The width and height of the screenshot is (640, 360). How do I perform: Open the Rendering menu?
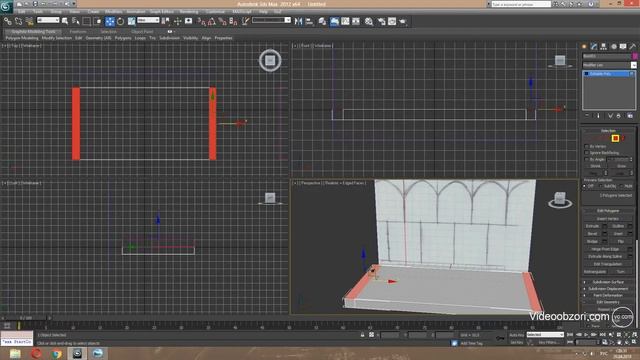click(189, 12)
